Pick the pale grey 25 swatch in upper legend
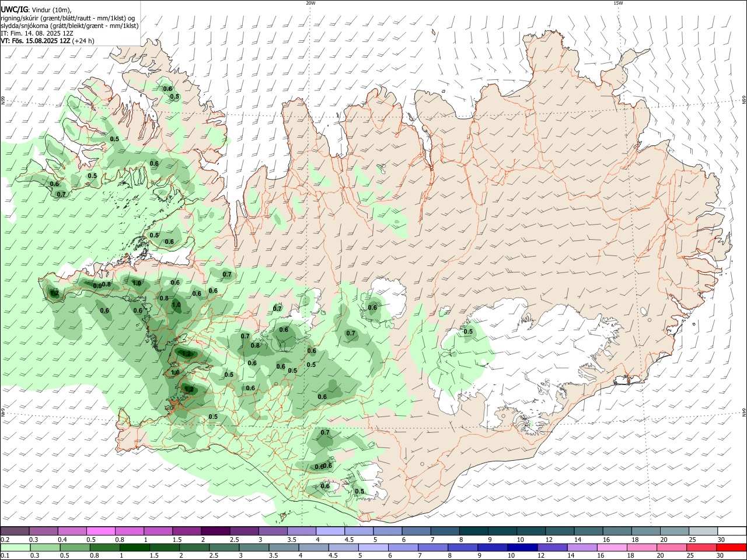Viewport: 747px width, 560px height. click(703, 531)
